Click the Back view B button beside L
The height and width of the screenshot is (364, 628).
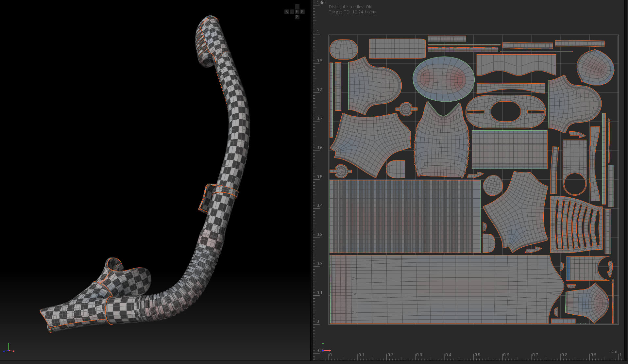click(x=286, y=12)
